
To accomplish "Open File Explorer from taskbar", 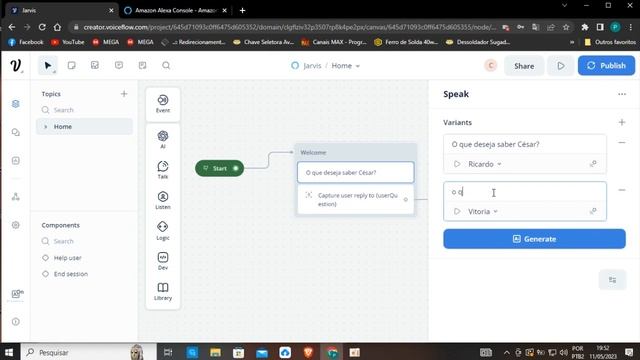I will [x=216, y=352].
